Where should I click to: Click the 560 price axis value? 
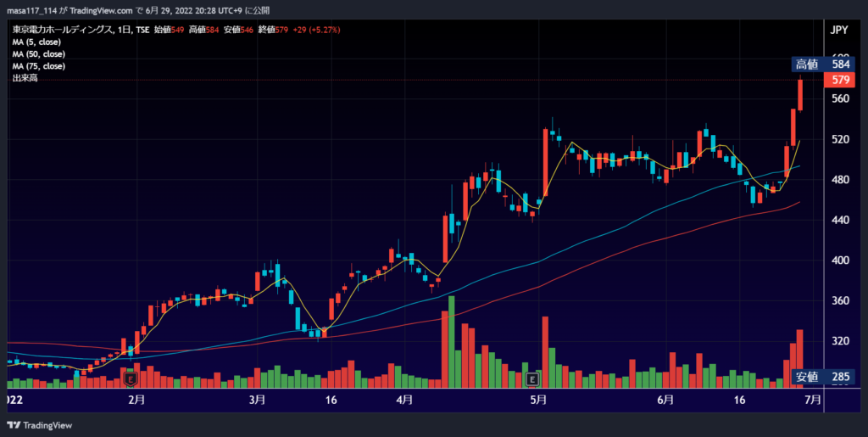(x=840, y=99)
